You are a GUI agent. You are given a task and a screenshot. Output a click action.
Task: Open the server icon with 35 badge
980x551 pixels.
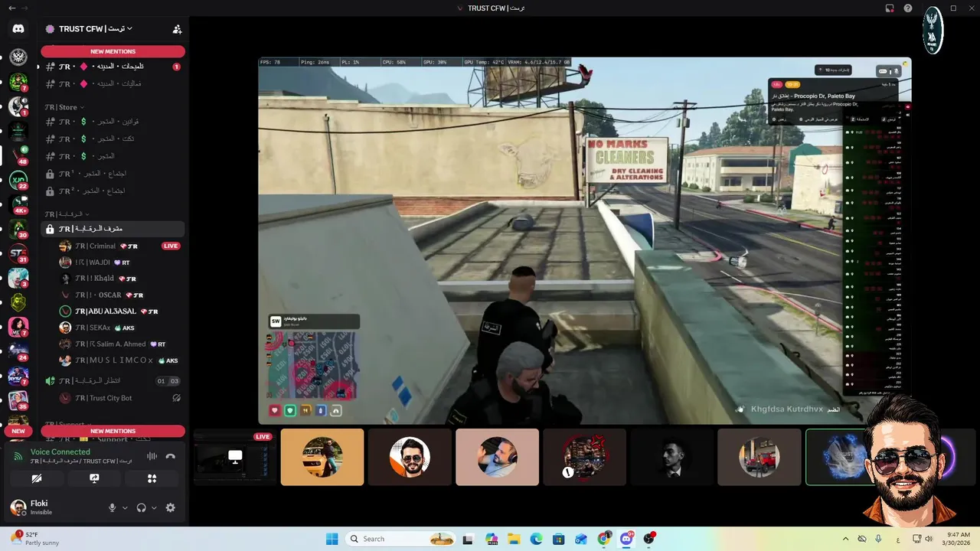click(18, 400)
